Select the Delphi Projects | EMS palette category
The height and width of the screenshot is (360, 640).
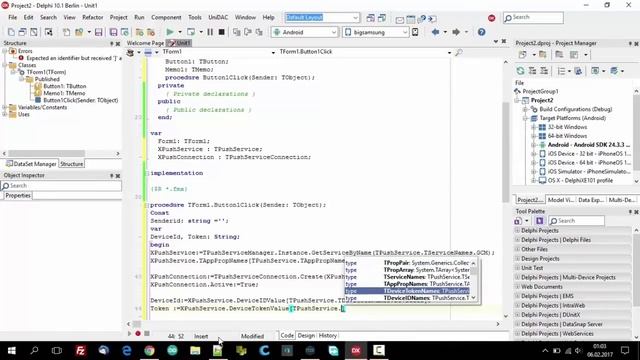(x=547, y=296)
